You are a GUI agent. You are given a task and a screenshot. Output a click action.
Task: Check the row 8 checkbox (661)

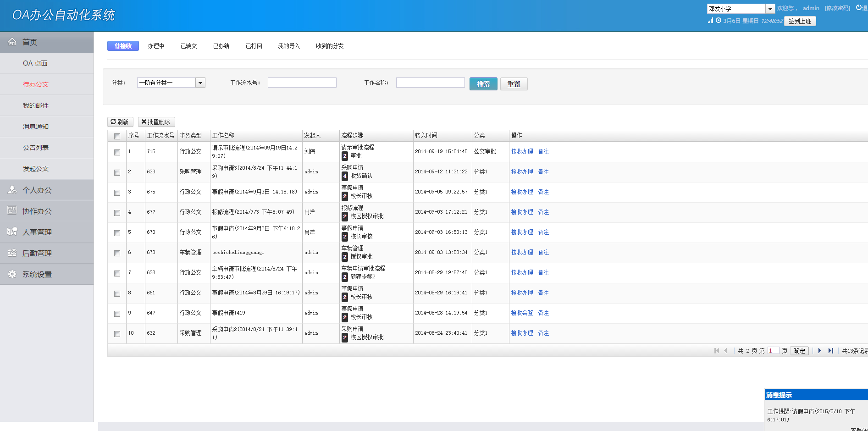tap(117, 293)
